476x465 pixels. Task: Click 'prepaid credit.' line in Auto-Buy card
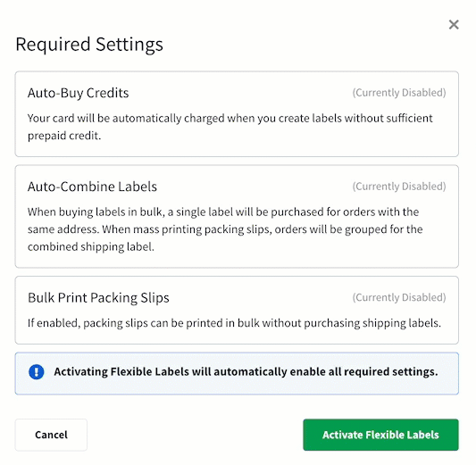[x=64, y=136]
